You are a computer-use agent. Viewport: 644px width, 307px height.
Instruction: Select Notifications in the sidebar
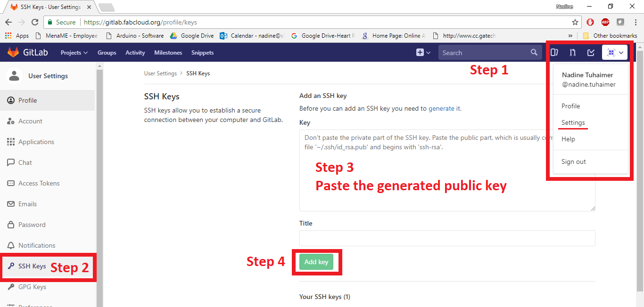coord(47,245)
